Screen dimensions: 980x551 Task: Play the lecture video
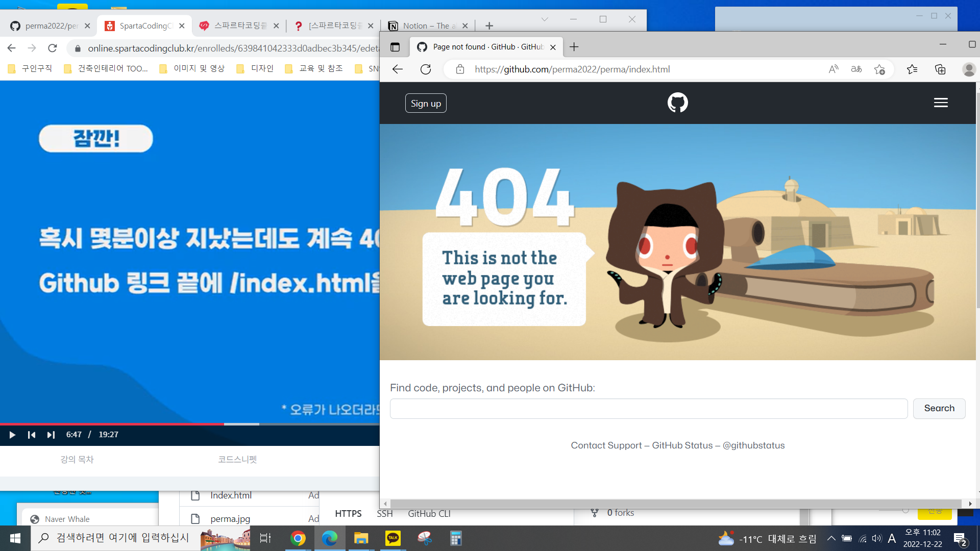(12, 435)
